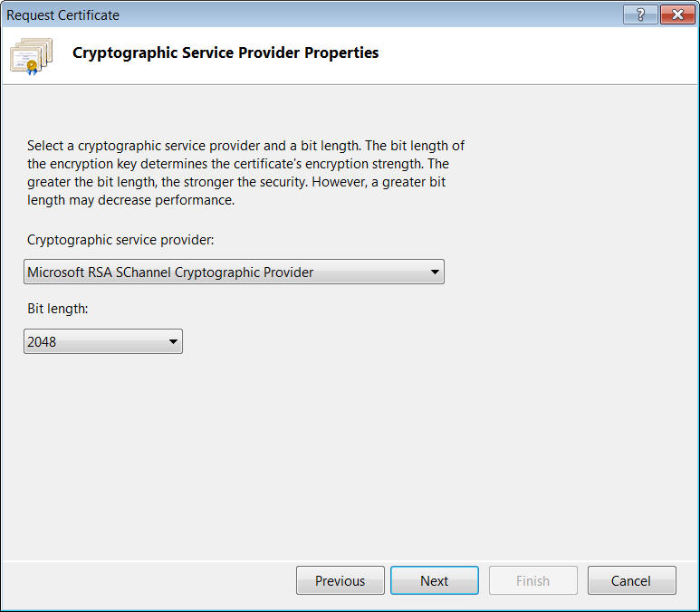Image resolution: width=700 pixels, height=612 pixels.
Task: Click the Request Certificate title bar text
Action: (63, 15)
